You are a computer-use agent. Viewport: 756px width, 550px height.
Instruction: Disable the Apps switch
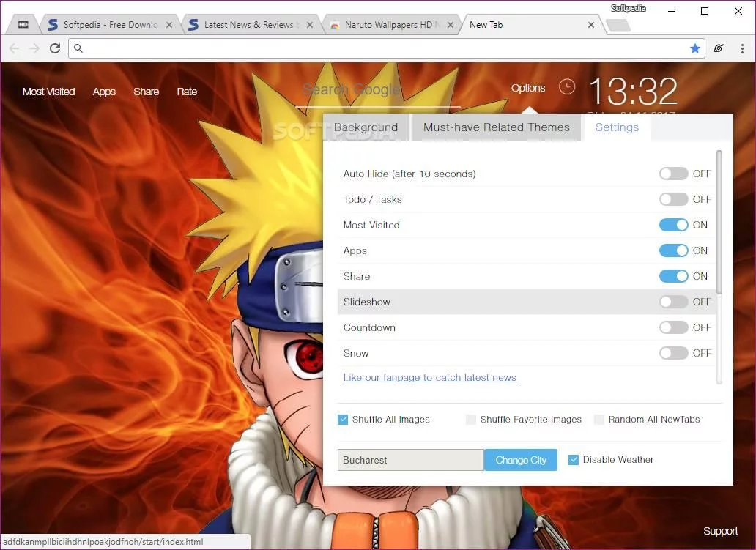673,250
